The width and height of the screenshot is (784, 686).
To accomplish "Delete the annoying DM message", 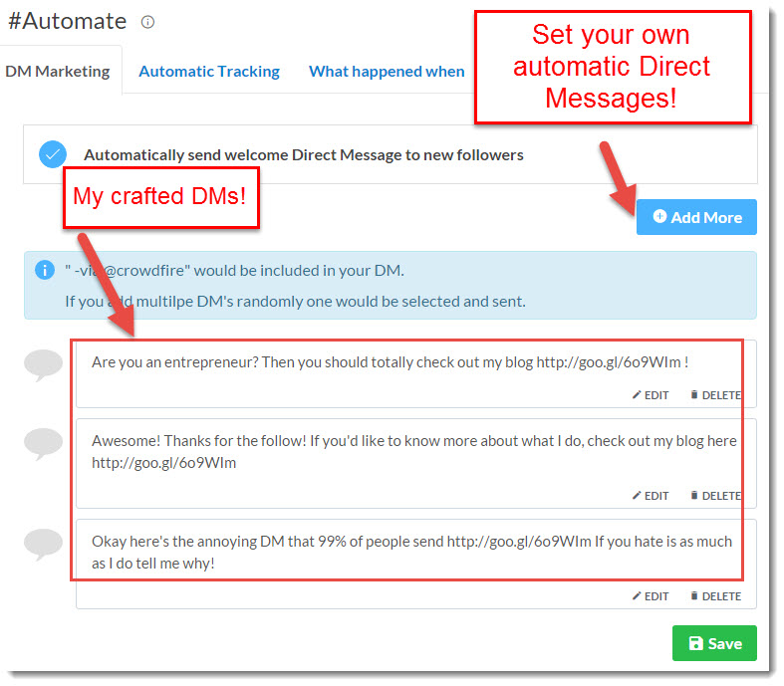I will pos(715,596).
